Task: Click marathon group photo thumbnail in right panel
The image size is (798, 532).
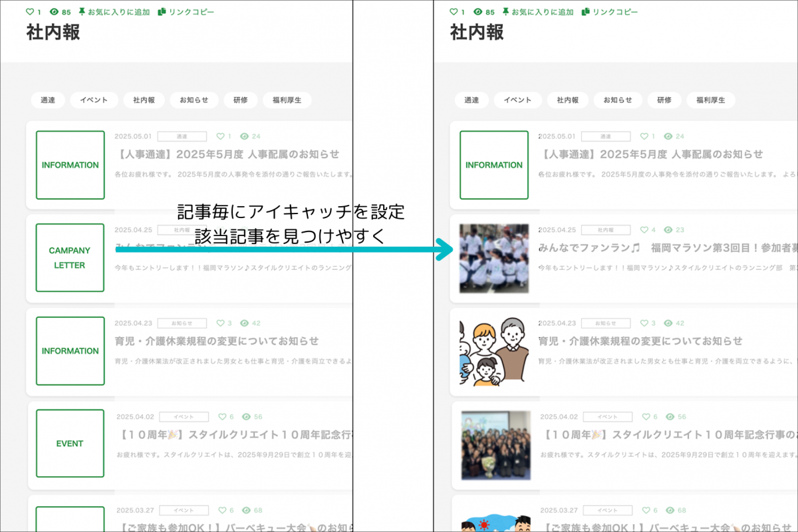Action: [494, 258]
